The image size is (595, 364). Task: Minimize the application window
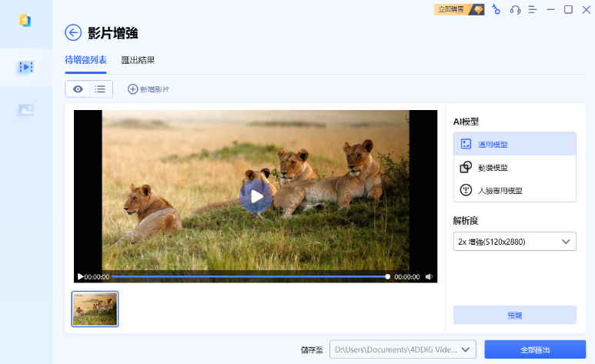[550, 9]
